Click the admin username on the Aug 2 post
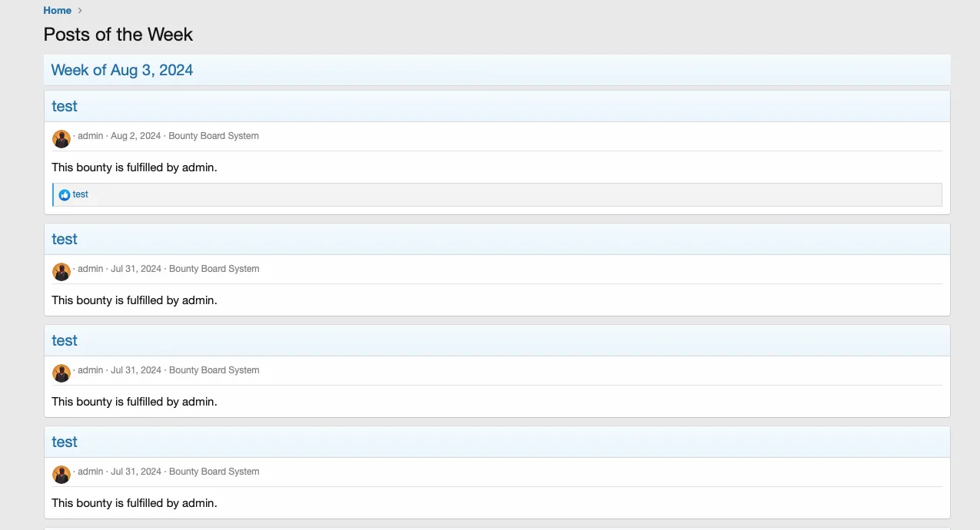Screen dimensions: 980x530 click(x=90, y=136)
